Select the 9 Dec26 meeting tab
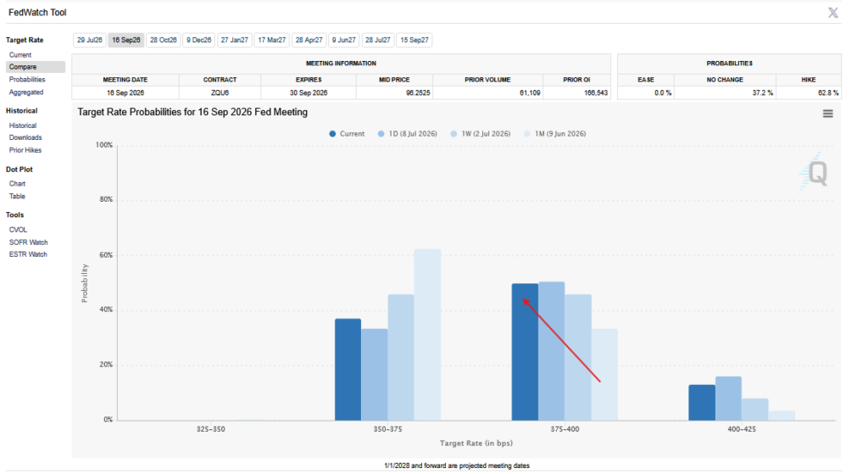The width and height of the screenshot is (868, 474). (x=198, y=41)
